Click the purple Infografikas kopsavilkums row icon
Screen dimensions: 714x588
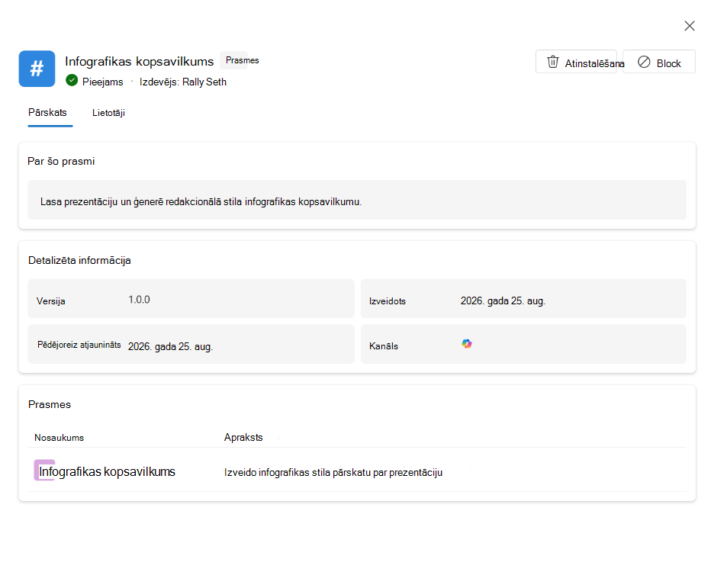44,470
